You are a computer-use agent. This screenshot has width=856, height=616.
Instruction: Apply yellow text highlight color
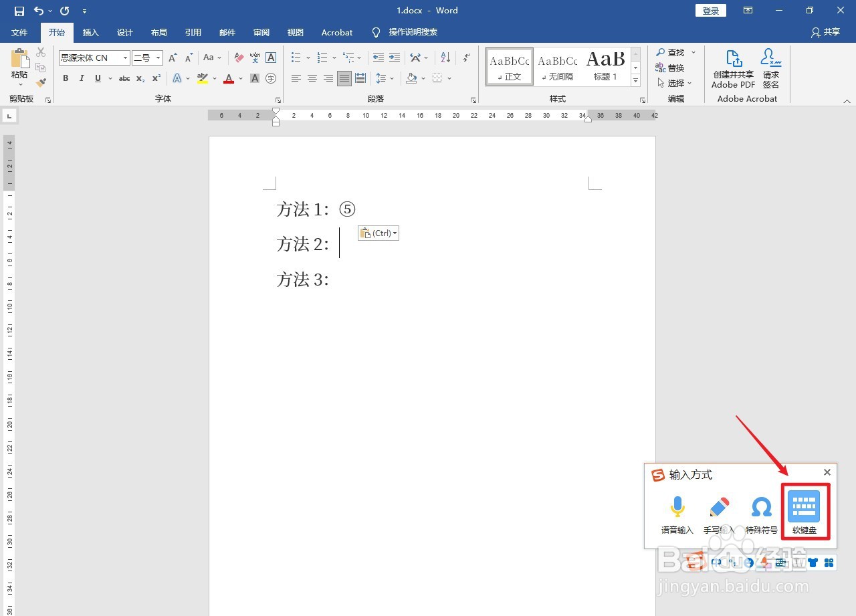[203, 78]
